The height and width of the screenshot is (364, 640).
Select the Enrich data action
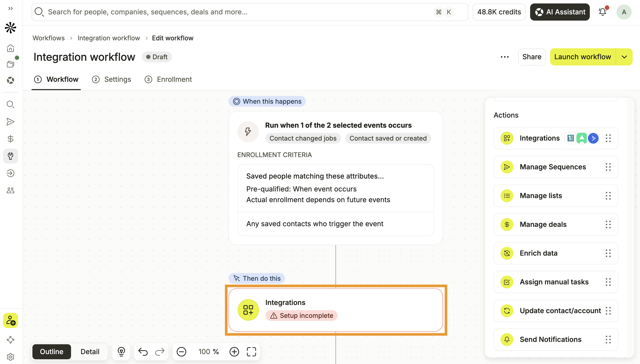tap(556, 253)
